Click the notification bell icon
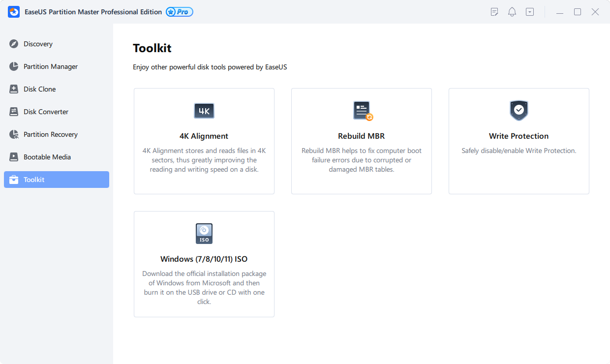 (x=512, y=11)
